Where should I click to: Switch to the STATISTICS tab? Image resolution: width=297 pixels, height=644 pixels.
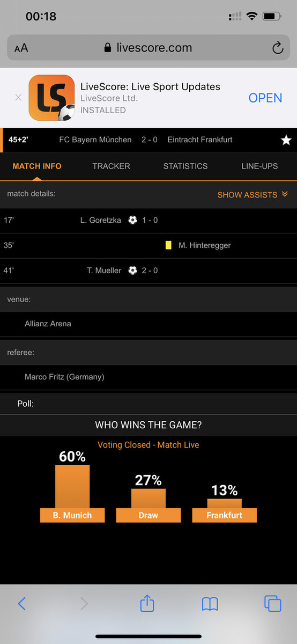point(185,166)
